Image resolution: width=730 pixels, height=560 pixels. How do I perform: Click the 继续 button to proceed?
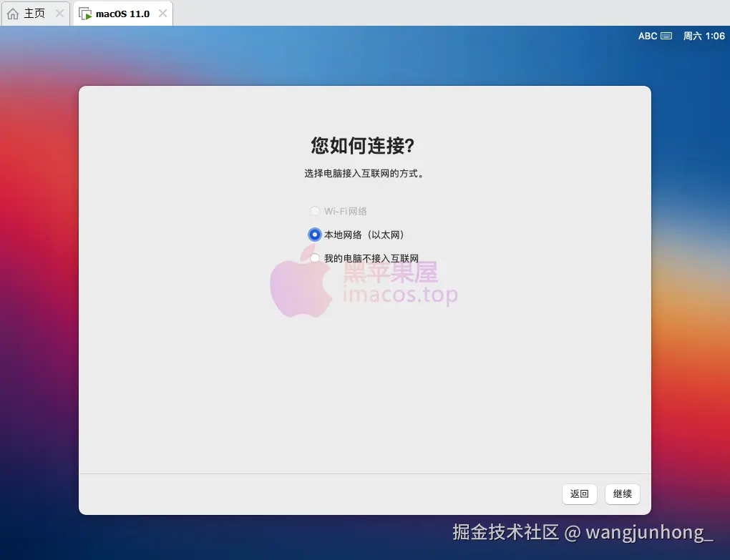pyautogui.click(x=622, y=494)
